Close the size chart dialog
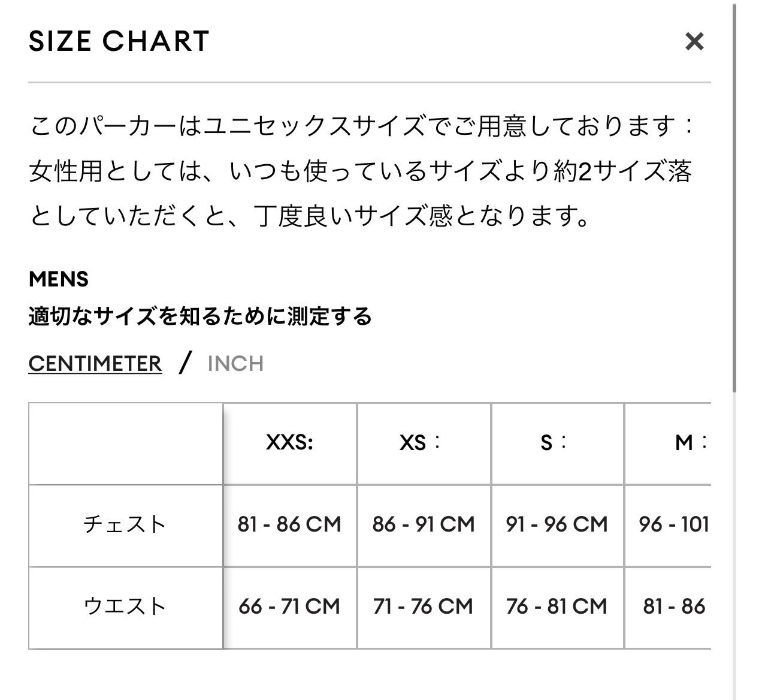This screenshot has width=768, height=700. pos(694,41)
